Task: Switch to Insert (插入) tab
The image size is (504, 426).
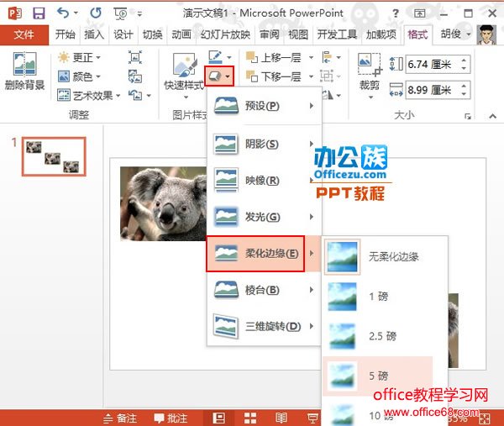Action: click(94, 34)
